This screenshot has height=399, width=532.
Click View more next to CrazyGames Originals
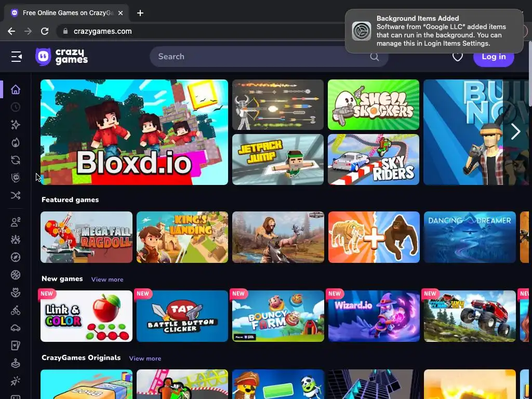[x=145, y=358]
